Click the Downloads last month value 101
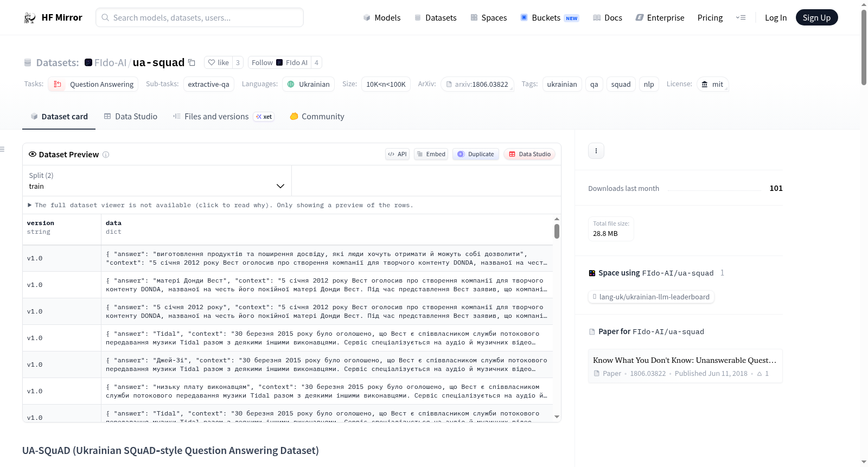The image size is (868, 467). click(x=776, y=188)
